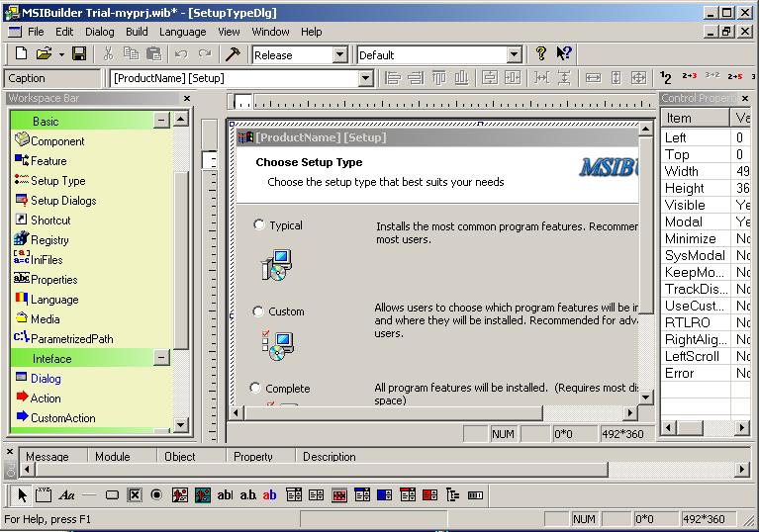This screenshot has width=759, height=532.
Task: Open the Registry item in Workspace Bar
Action: click(x=42, y=239)
